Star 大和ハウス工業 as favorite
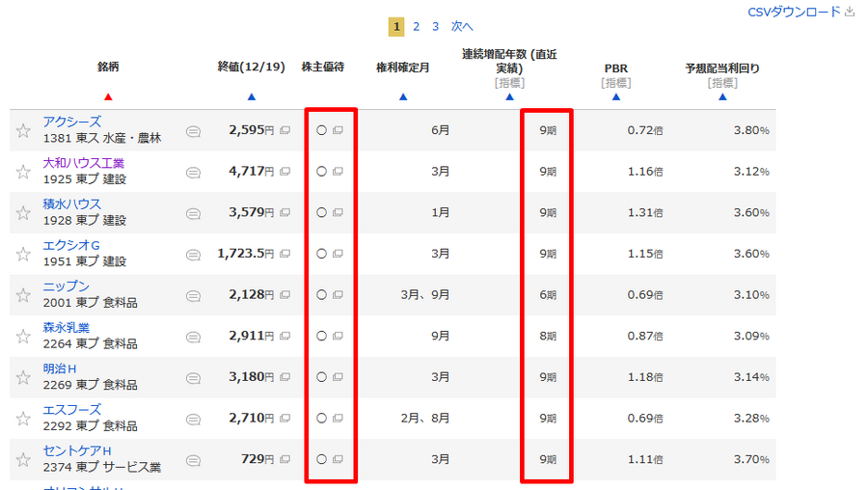868x490 pixels. [x=23, y=172]
